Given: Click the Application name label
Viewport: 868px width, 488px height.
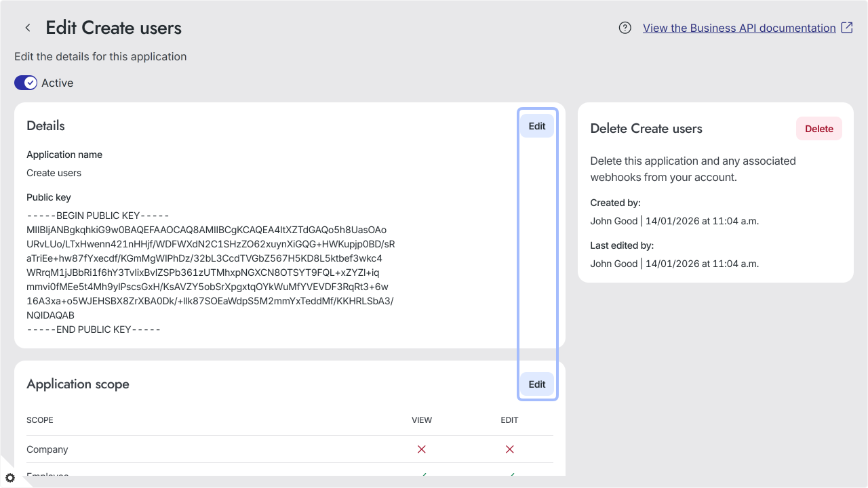Looking at the screenshot, I should click(64, 155).
